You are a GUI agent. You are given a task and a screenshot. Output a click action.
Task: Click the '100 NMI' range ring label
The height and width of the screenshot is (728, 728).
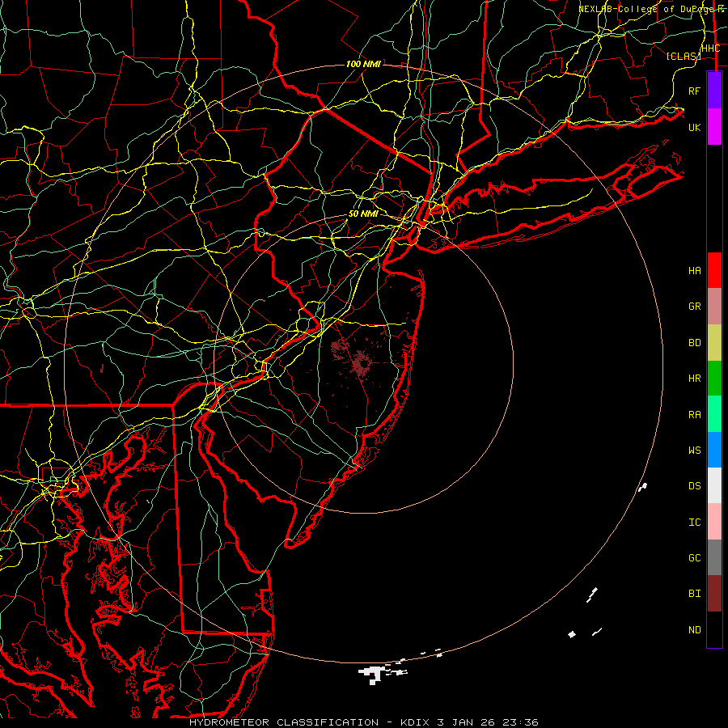pos(363,64)
